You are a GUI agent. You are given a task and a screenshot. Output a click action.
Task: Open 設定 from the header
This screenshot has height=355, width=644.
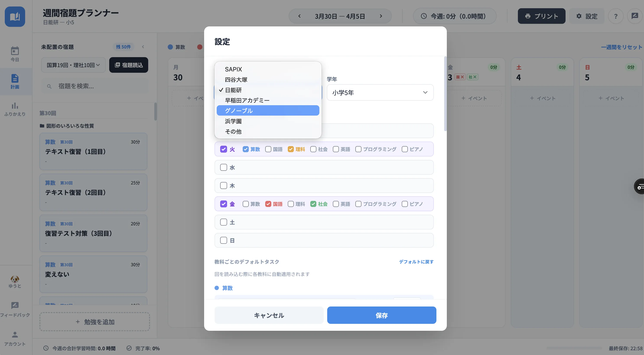(587, 16)
